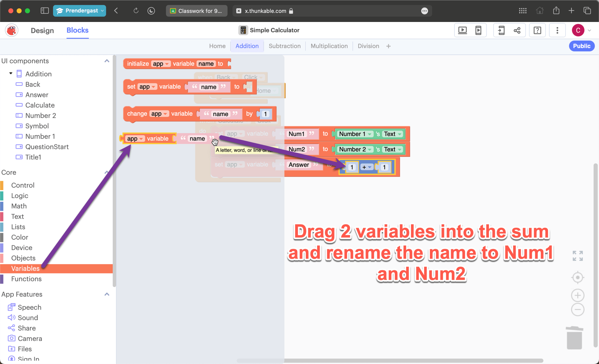This screenshot has height=364, width=599.
Task: Toggle the browser sidebar button
Action: click(x=44, y=11)
